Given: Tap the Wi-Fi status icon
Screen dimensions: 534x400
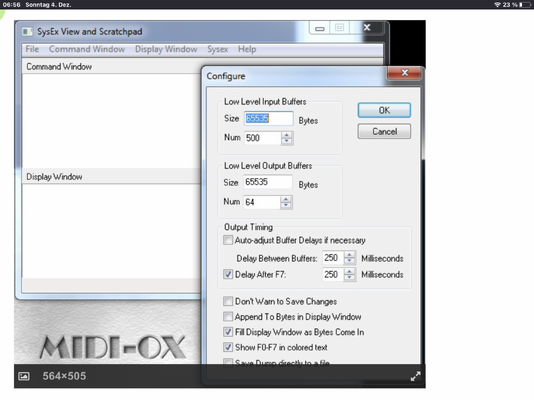Looking at the screenshot, I should coord(498,4).
